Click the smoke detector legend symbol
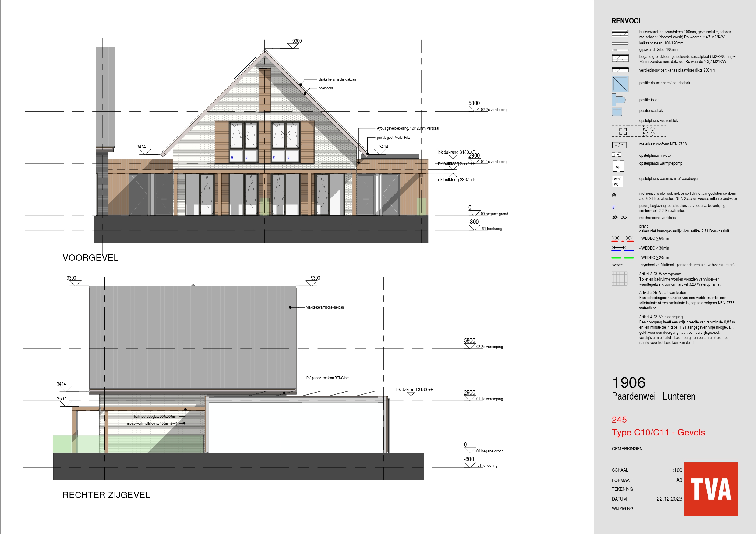Screen dimensions: 756x534 [614, 195]
